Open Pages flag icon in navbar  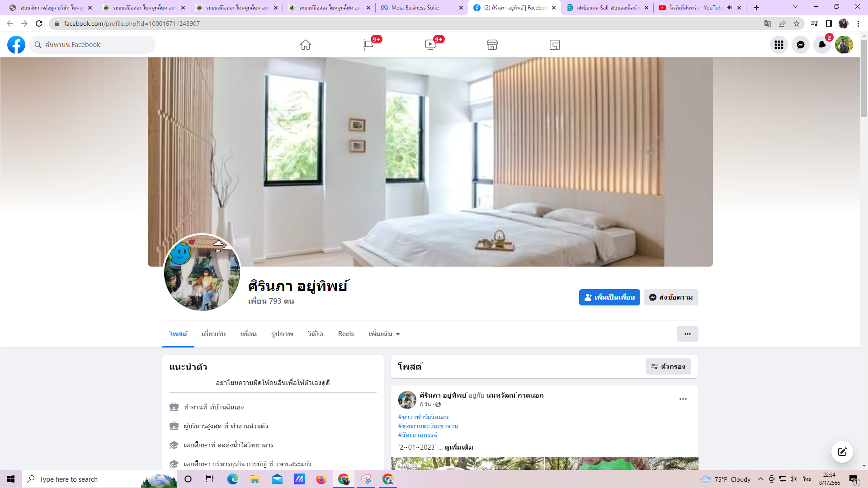tap(368, 45)
